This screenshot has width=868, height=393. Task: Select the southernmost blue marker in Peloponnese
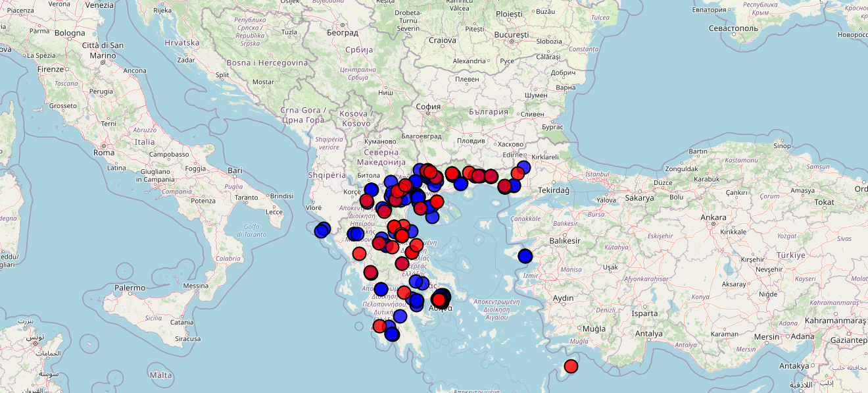click(x=392, y=334)
